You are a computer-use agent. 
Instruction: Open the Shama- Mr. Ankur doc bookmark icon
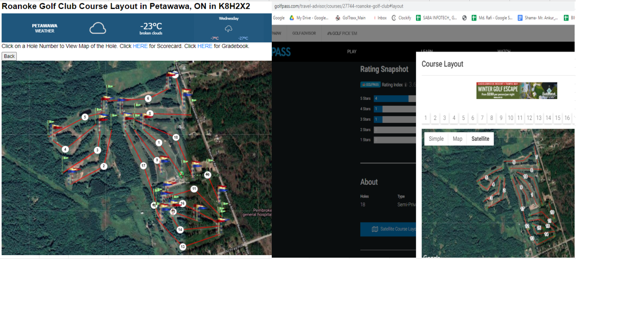[x=520, y=18]
